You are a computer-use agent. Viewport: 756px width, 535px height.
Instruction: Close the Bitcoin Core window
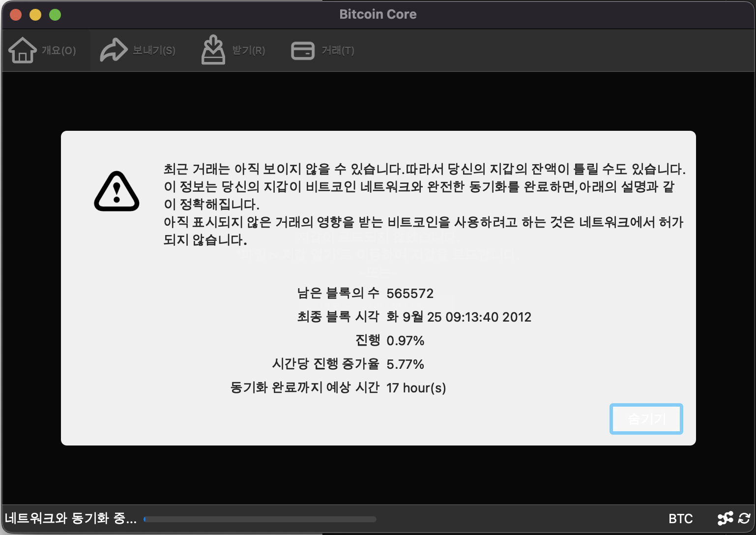point(16,15)
